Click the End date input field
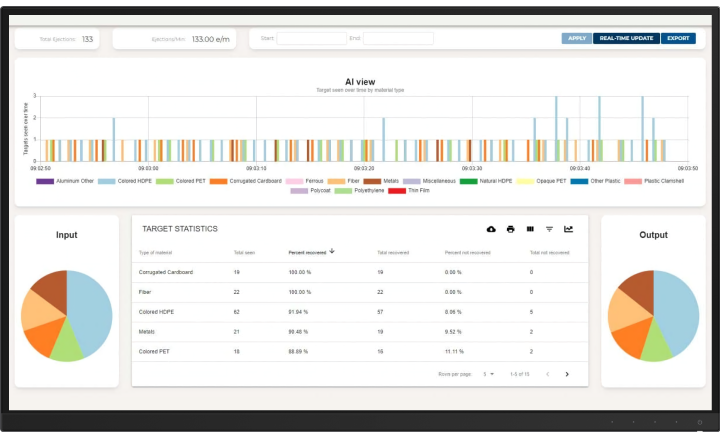This screenshot has width=720, height=432. [x=398, y=39]
